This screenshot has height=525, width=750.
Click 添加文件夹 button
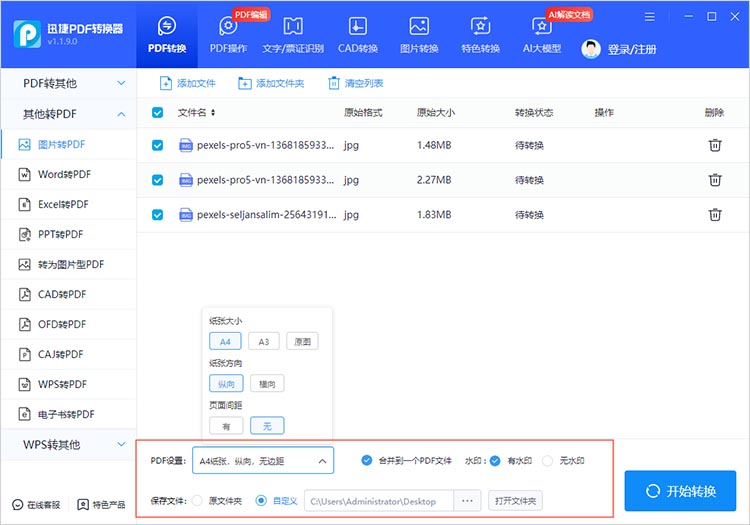[x=271, y=83]
